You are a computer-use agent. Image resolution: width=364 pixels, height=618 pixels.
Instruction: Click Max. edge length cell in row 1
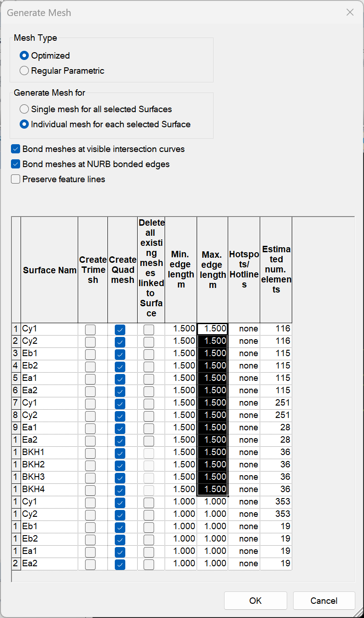[213, 329]
